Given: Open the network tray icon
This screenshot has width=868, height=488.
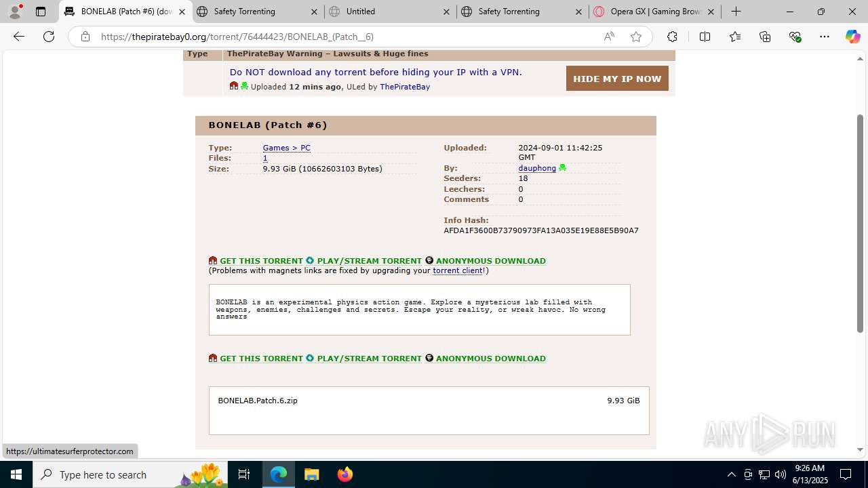Looking at the screenshot, I should [764, 474].
